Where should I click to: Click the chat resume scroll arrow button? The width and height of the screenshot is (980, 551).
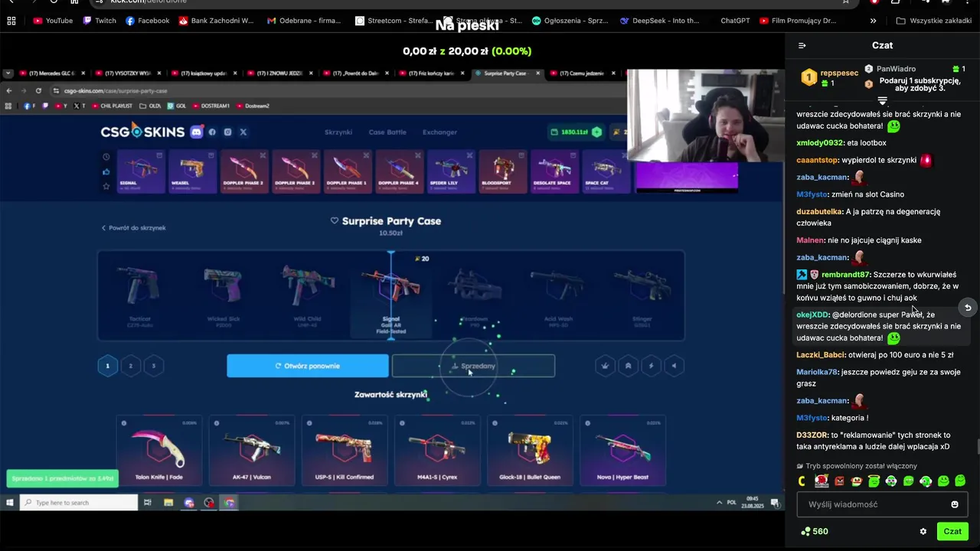click(968, 308)
